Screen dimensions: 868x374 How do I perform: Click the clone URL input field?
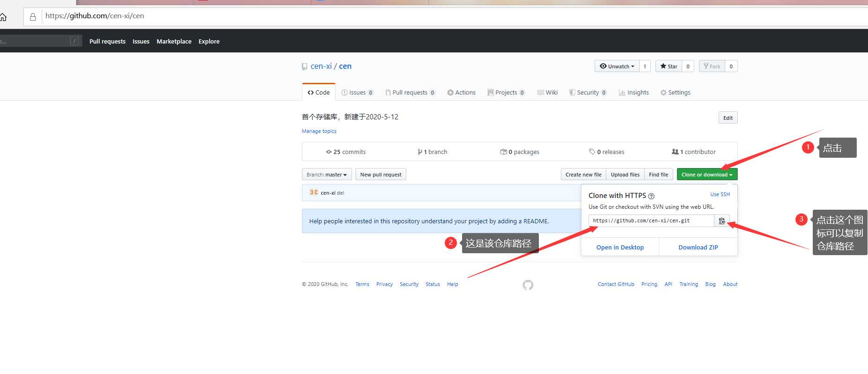click(x=651, y=221)
